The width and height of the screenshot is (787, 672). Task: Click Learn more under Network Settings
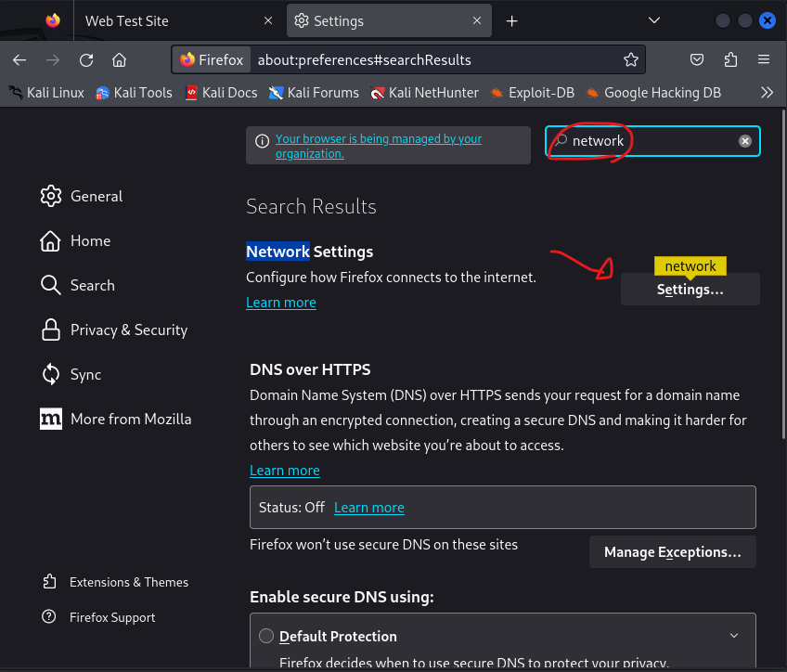pyautogui.click(x=281, y=303)
